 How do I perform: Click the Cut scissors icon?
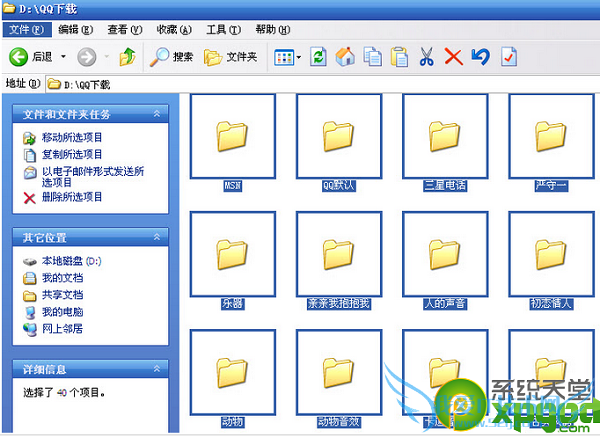coord(426,57)
